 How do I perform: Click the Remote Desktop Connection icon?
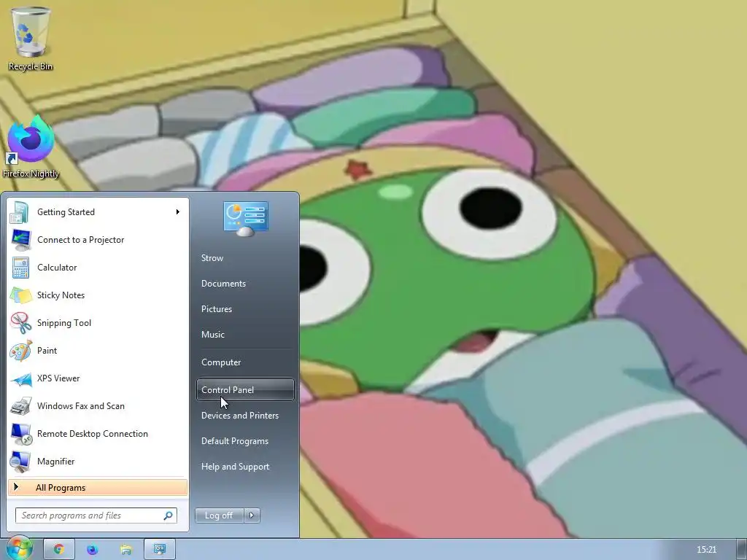tap(20, 434)
